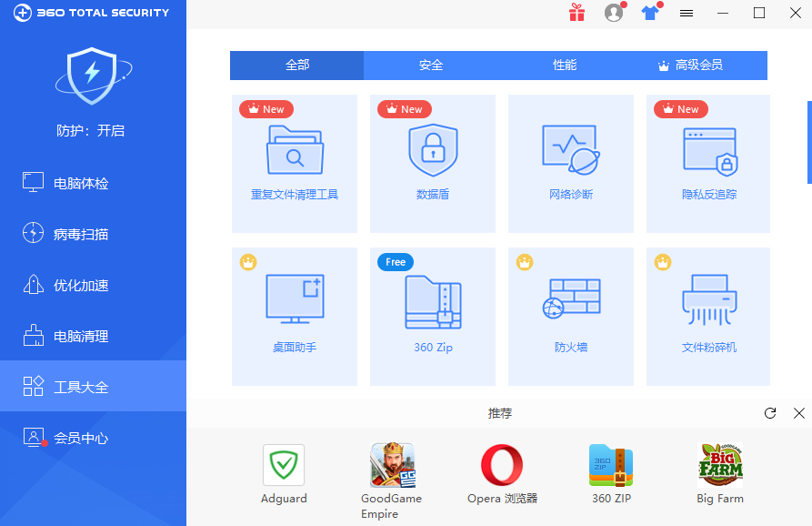Refresh the 推荐 recommendations list
812x526 pixels.
coord(770,412)
